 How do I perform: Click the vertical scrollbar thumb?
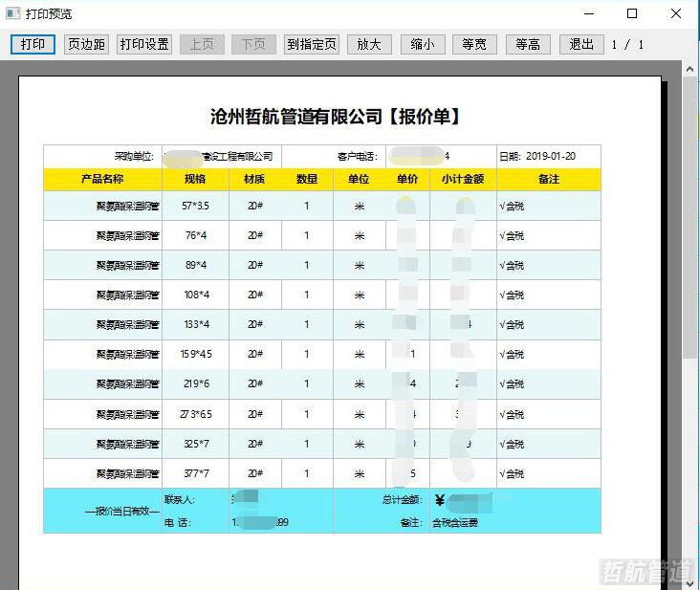click(689, 216)
